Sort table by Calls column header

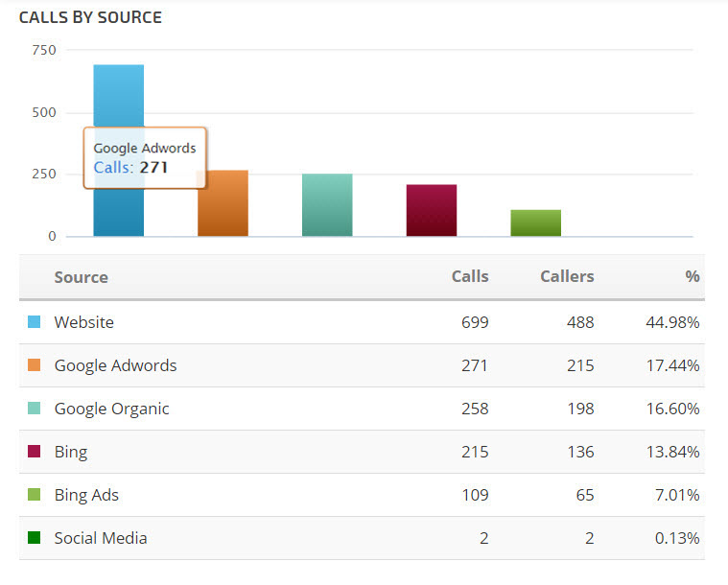[x=470, y=276]
